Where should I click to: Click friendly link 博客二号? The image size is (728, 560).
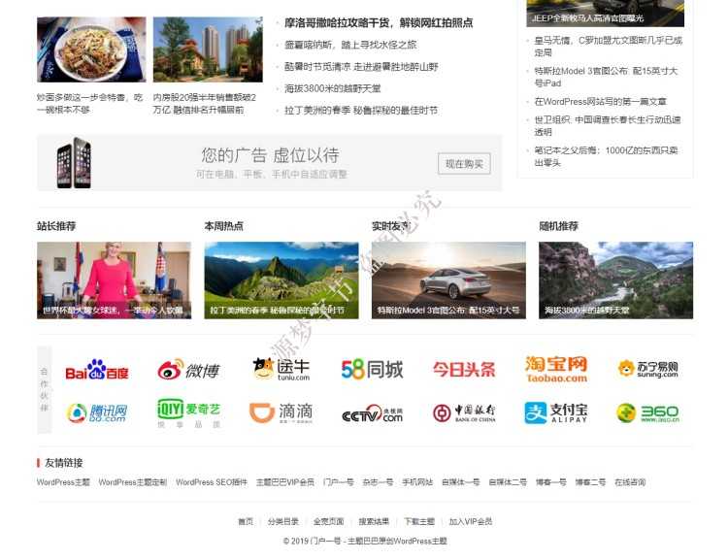pos(590,482)
